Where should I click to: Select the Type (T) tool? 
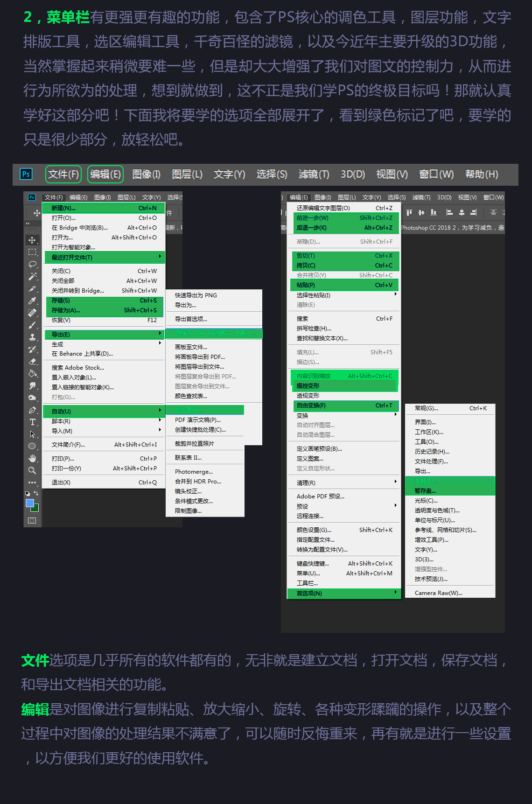[x=32, y=422]
